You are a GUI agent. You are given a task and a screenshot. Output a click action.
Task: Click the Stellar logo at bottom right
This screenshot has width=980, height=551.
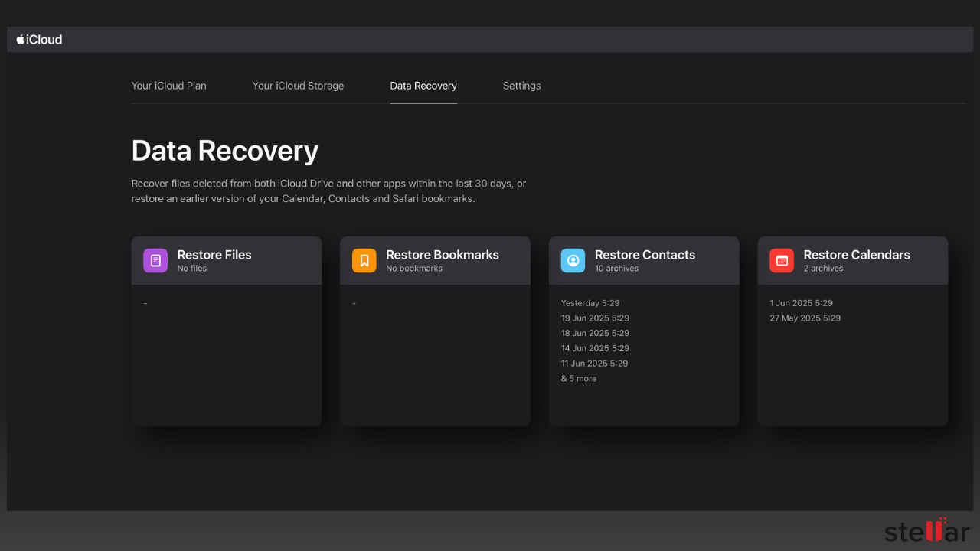click(x=928, y=530)
